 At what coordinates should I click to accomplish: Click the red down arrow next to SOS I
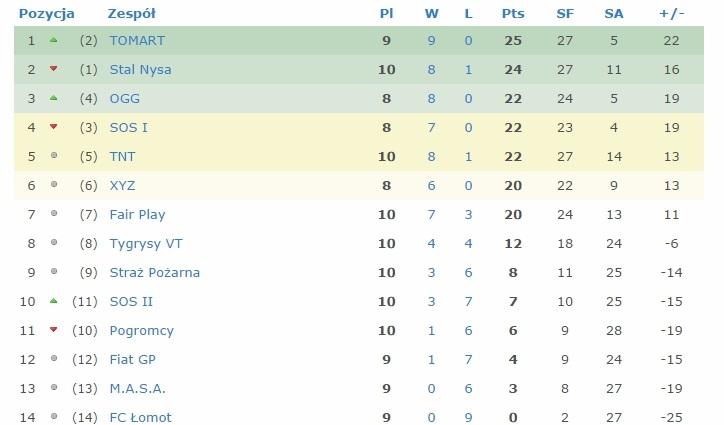pyautogui.click(x=54, y=127)
